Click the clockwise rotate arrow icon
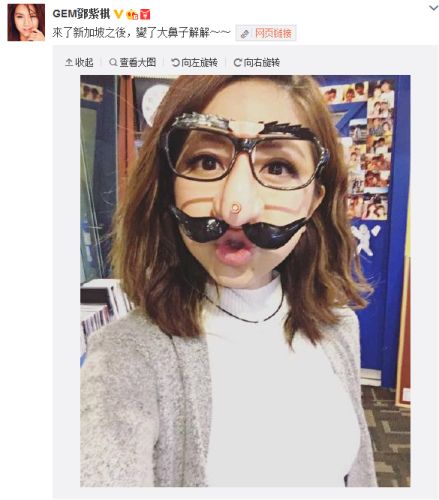 pos(237,62)
